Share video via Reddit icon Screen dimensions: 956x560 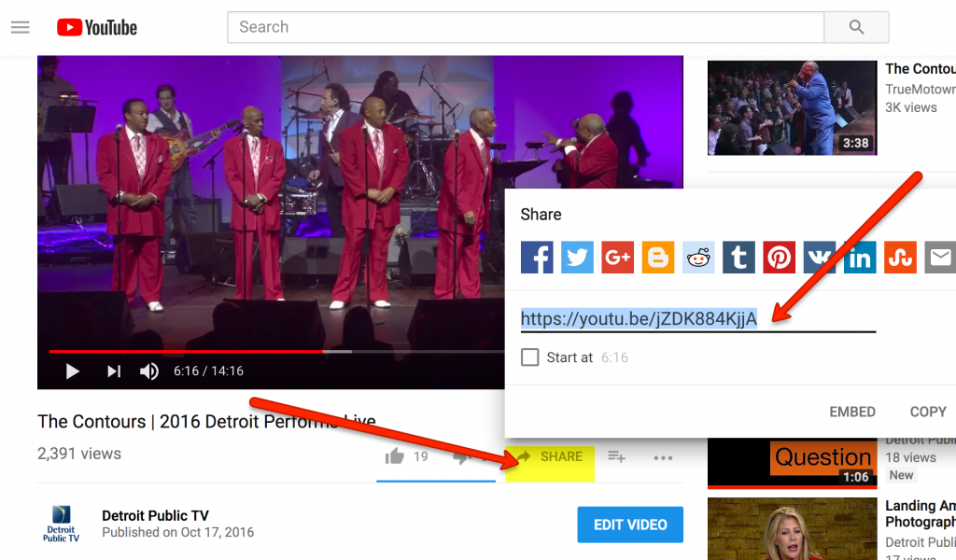point(698,258)
